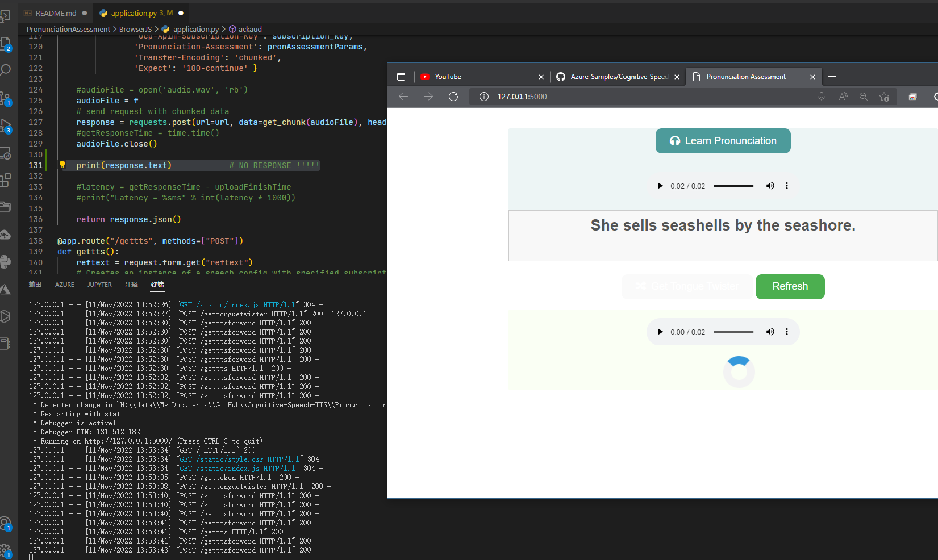This screenshot has height=560, width=938.
Task: Open the Search view in the activity bar
Action: pyautogui.click(x=6, y=69)
